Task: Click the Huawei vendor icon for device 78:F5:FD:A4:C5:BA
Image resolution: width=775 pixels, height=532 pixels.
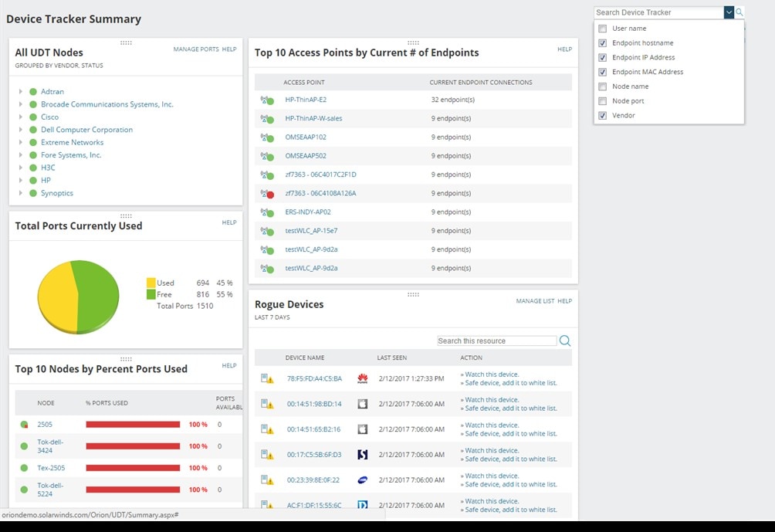Action: coord(363,378)
